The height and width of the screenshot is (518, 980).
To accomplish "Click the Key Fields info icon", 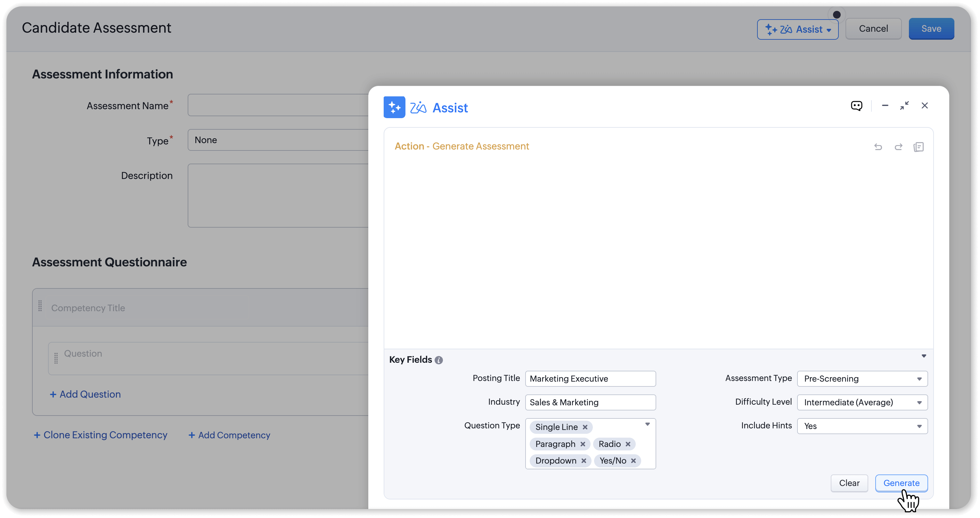I will [439, 360].
